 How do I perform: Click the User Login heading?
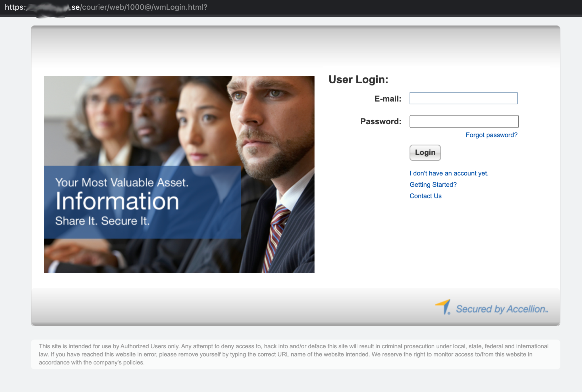[358, 79]
